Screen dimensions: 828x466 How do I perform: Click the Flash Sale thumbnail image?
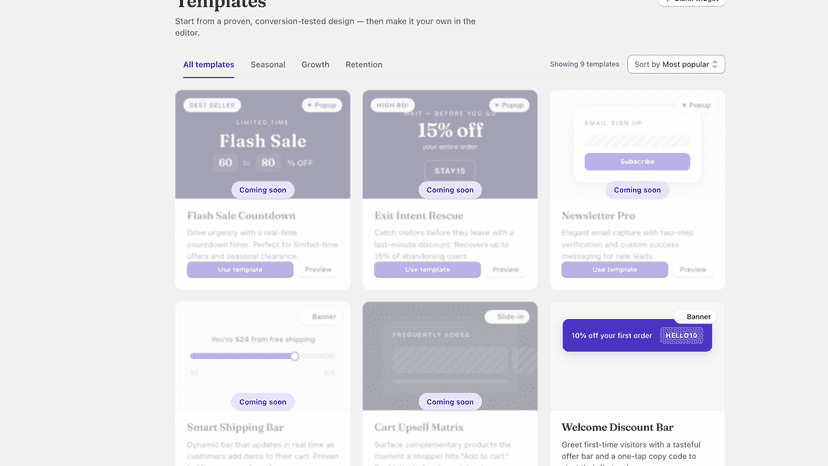coord(262,144)
